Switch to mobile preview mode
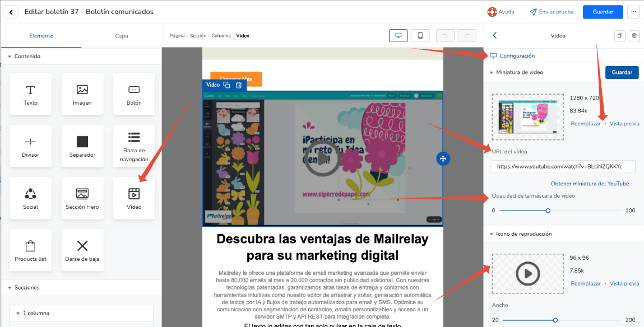 (x=420, y=36)
